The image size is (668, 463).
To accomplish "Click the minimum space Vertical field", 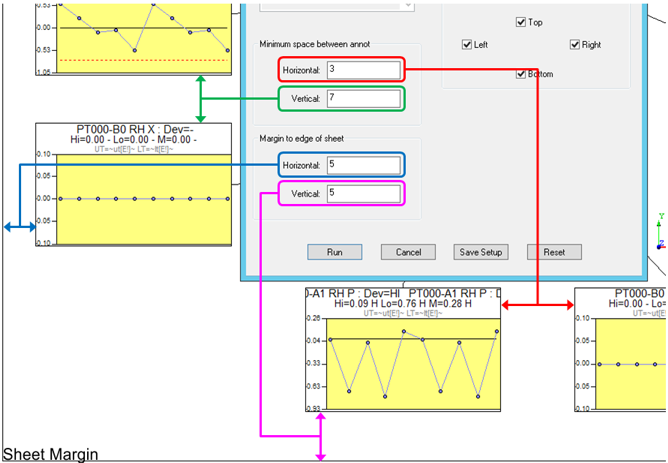I will [x=364, y=97].
